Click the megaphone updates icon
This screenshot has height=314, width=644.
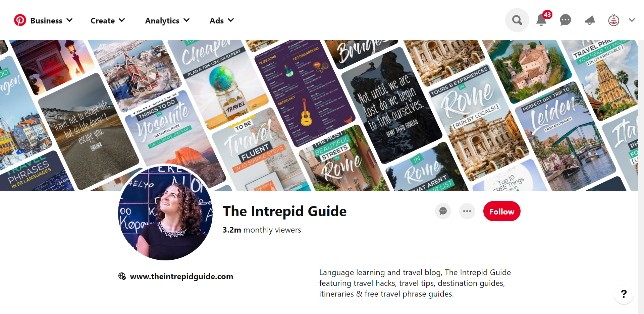[x=590, y=20]
